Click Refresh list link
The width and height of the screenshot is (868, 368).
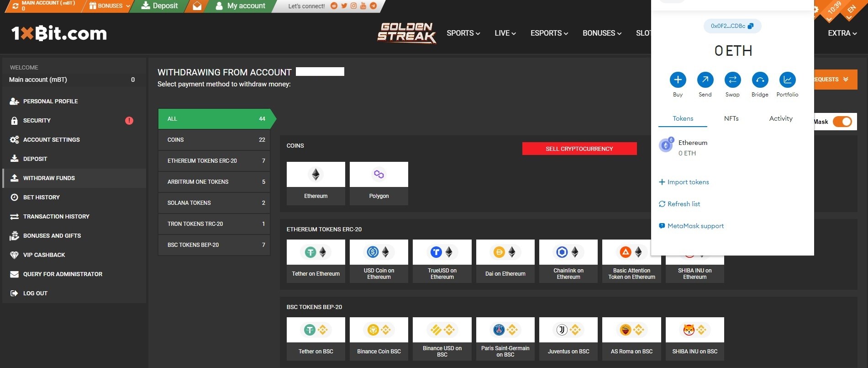coord(679,204)
